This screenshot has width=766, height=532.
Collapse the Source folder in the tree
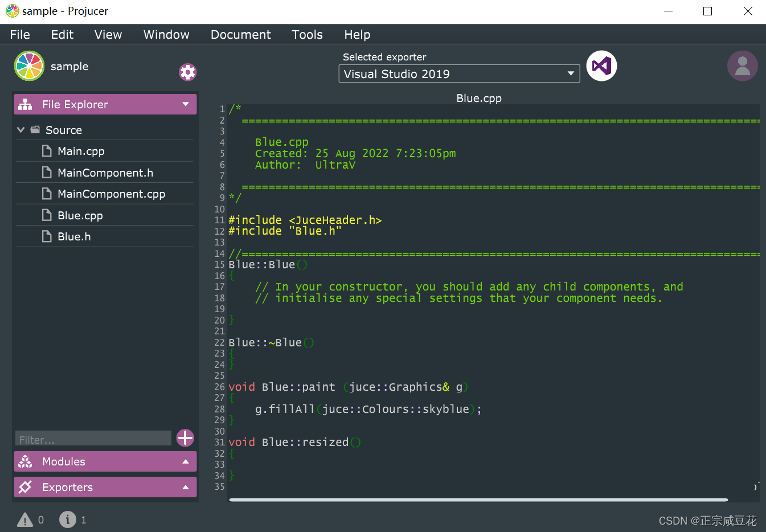pos(21,129)
